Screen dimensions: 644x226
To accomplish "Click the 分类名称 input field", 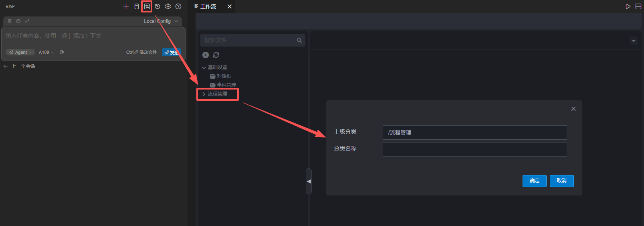I will click(x=474, y=149).
